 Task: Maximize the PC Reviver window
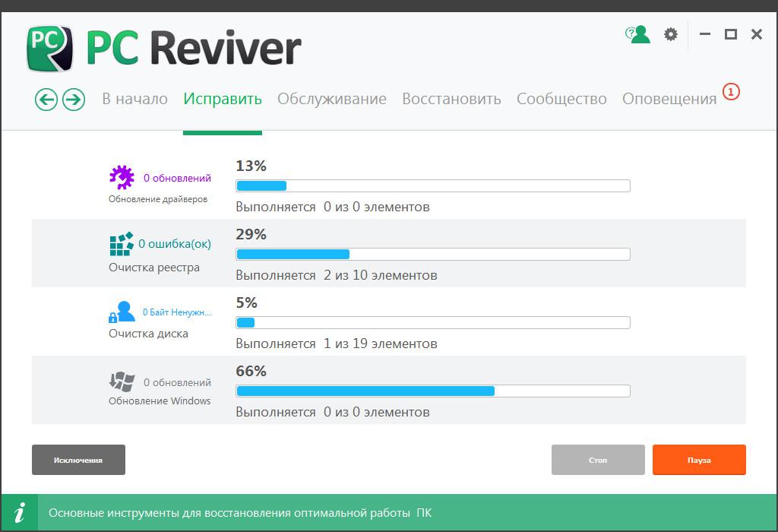(x=730, y=34)
